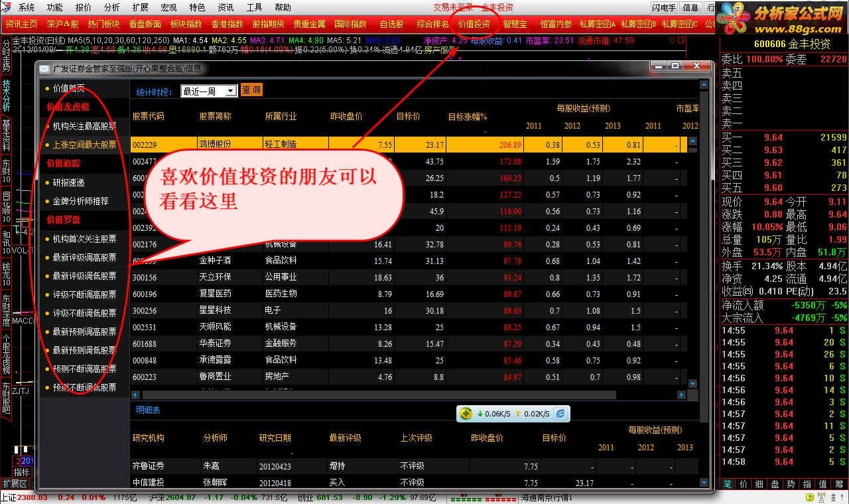Select the 华泰证券 stock row
This screenshot has width=849, height=504.
tap(409, 344)
